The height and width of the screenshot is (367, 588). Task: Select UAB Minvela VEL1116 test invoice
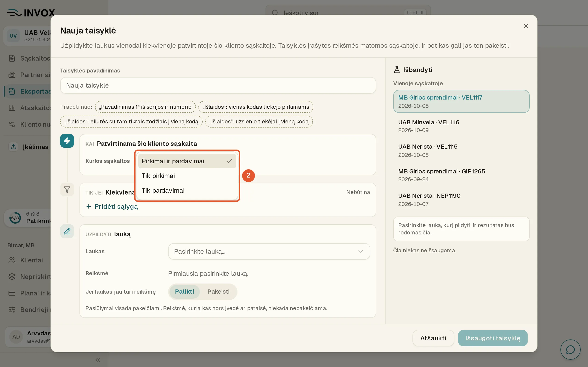click(461, 126)
